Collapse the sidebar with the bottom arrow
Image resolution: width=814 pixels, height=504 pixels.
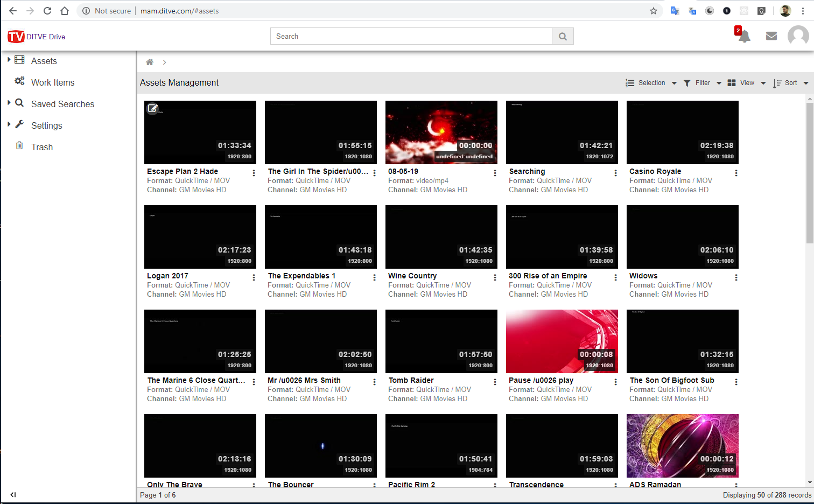pos(13,494)
